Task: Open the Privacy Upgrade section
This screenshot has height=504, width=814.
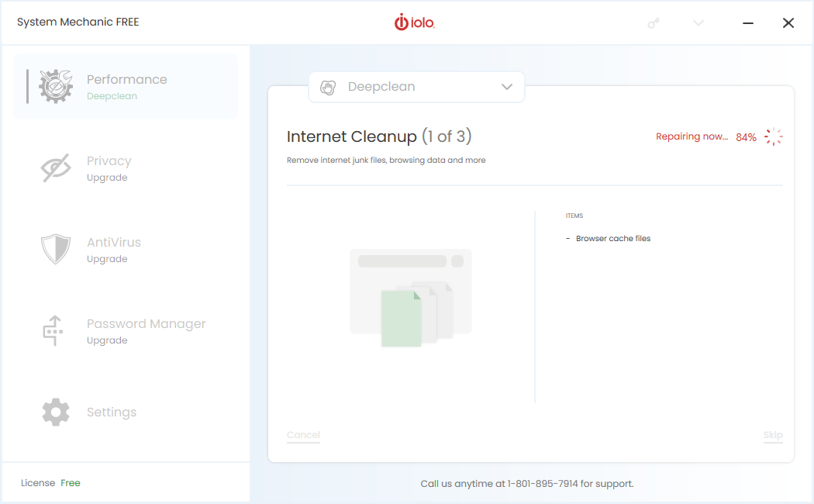Action: point(126,167)
